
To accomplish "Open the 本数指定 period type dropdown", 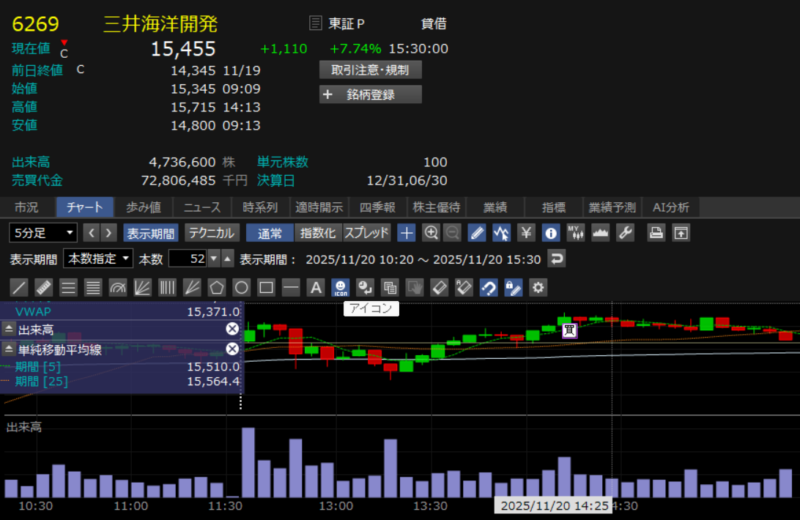I will point(98,259).
